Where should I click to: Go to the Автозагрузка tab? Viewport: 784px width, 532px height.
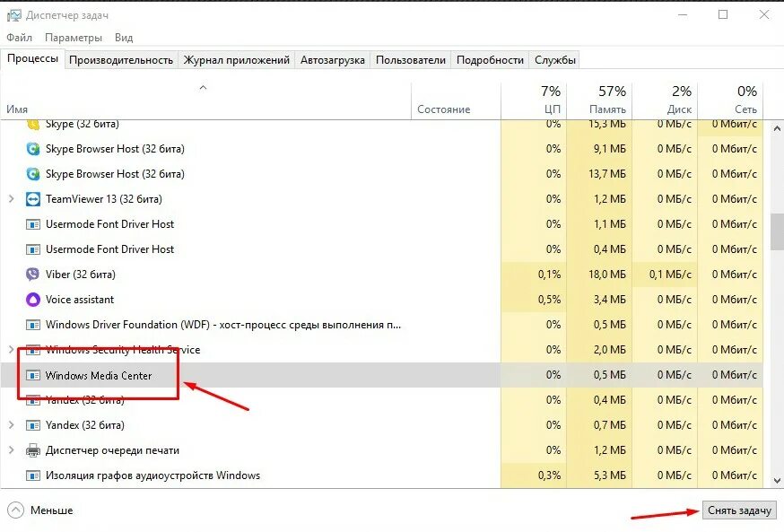333,60
